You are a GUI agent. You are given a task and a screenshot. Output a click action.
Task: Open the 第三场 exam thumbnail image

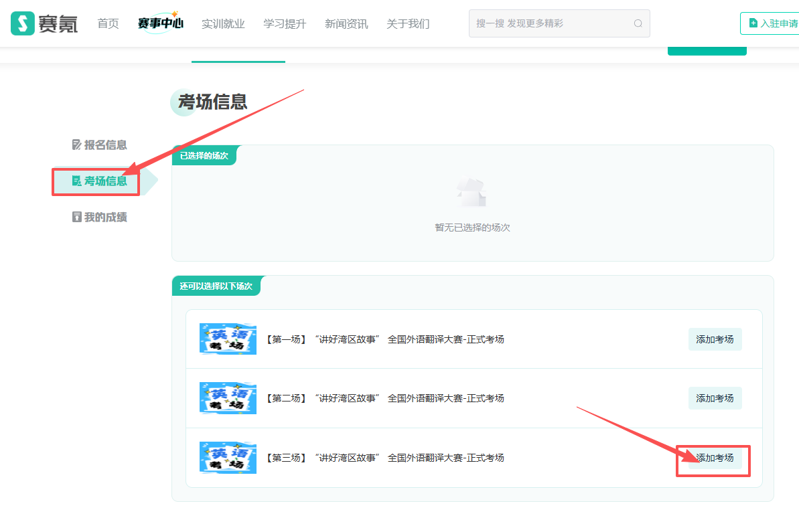tap(228, 458)
